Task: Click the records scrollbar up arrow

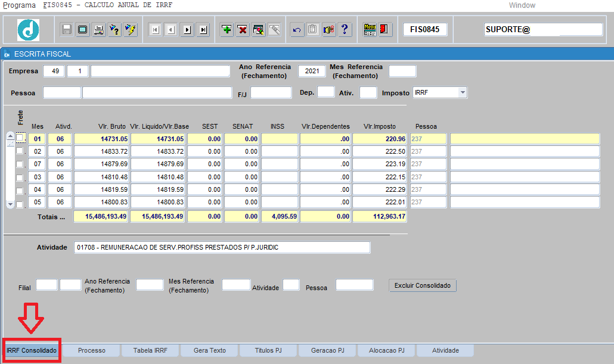Action: 11,136
